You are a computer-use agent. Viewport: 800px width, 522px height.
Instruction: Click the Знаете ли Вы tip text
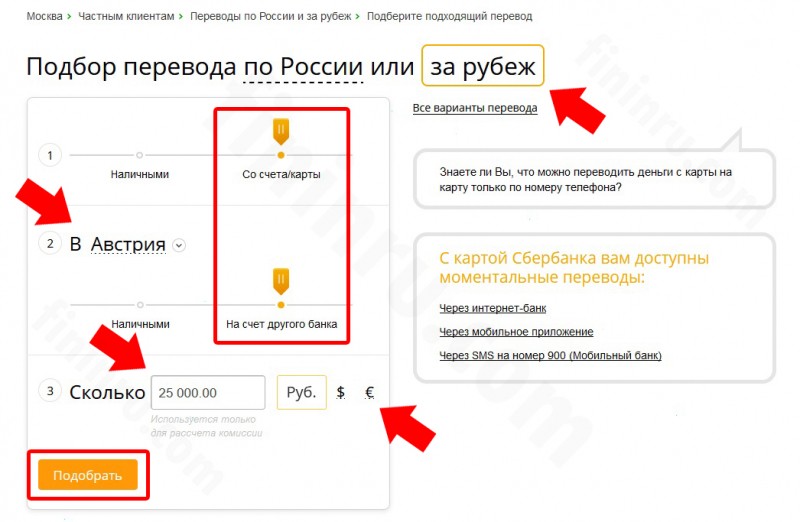point(586,180)
